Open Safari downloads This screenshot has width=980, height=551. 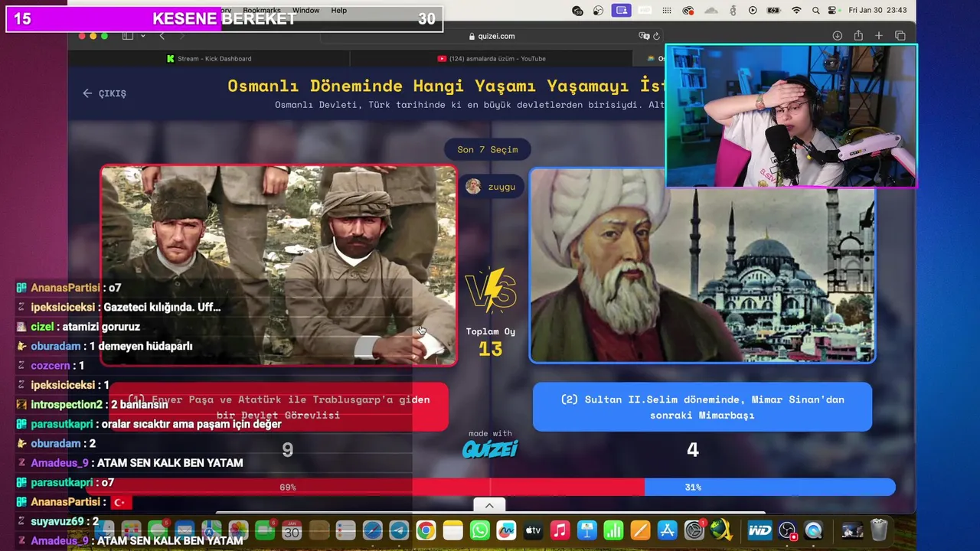tap(838, 36)
